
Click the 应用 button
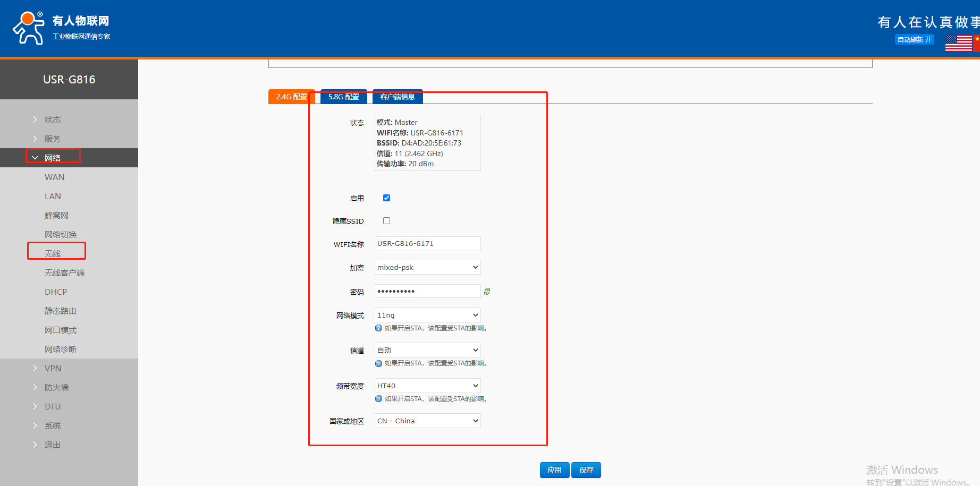pyautogui.click(x=554, y=470)
